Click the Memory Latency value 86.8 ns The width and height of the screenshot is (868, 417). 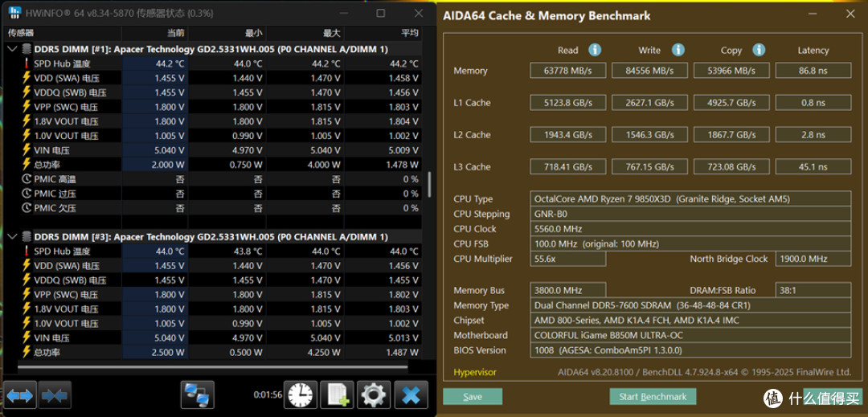(x=813, y=70)
